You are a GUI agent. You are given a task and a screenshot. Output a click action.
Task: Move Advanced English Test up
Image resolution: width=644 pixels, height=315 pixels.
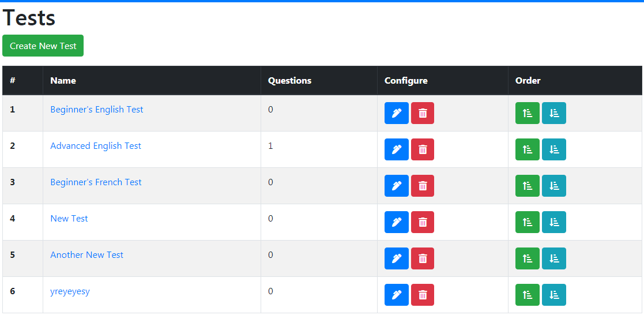point(528,149)
